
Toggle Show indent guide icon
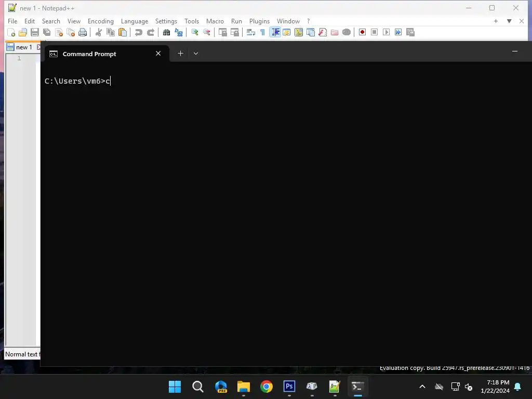click(x=275, y=32)
